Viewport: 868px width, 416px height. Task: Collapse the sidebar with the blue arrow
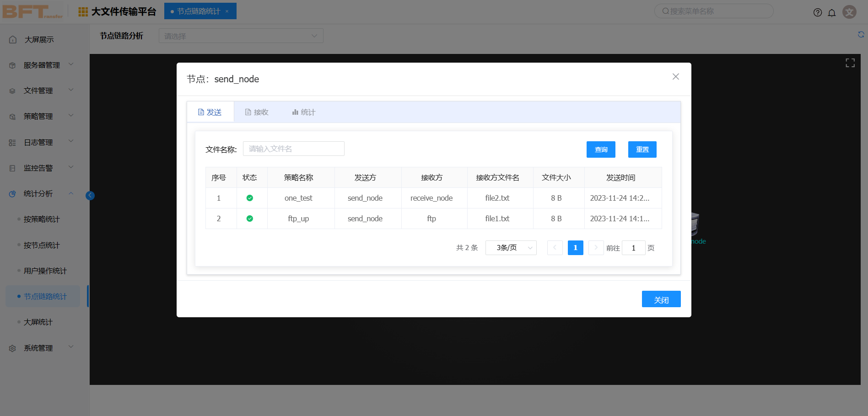click(90, 196)
